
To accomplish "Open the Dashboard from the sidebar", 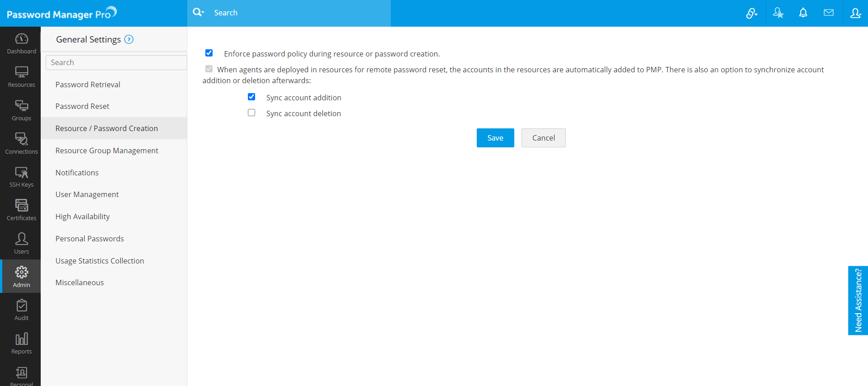I will [21, 44].
